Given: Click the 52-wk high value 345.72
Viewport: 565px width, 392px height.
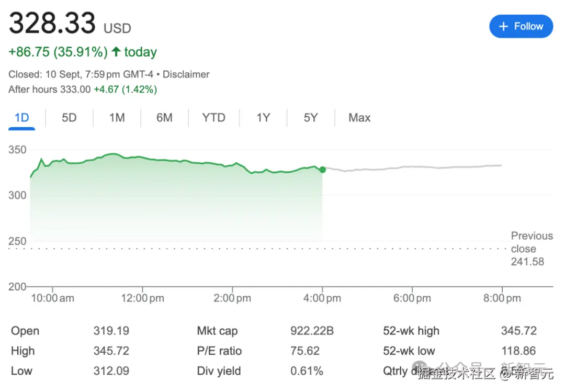Looking at the screenshot, I should coord(518,331).
